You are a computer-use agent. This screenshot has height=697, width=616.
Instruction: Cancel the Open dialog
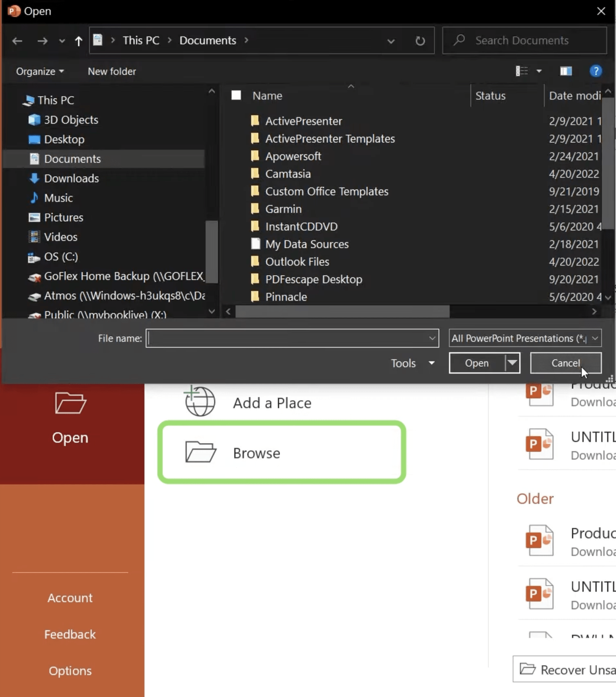pyautogui.click(x=566, y=363)
